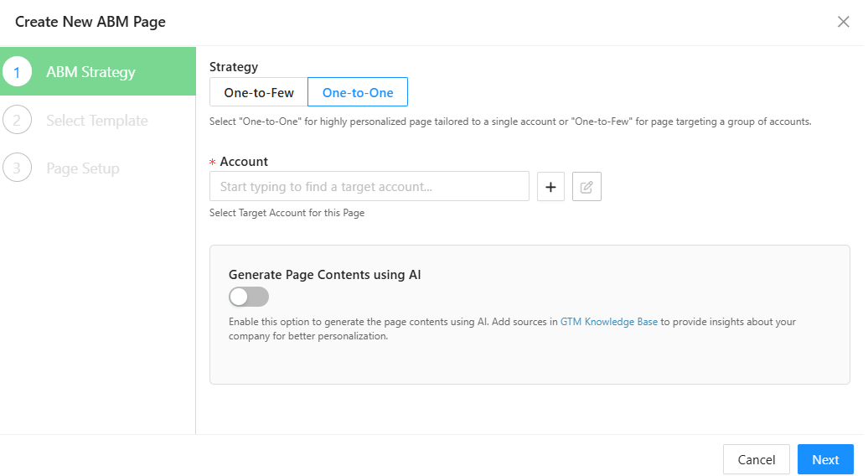Image resolution: width=868 pixels, height=476 pixels.
Task: Click step number 1 circle
Action: pyautogui.click(x=17, y=72)
